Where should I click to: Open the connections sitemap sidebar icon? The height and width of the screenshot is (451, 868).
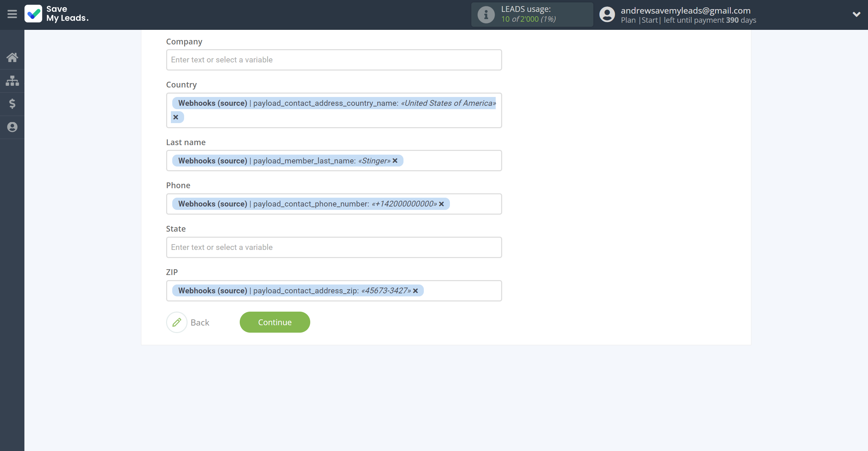click(x=12, y=81)
